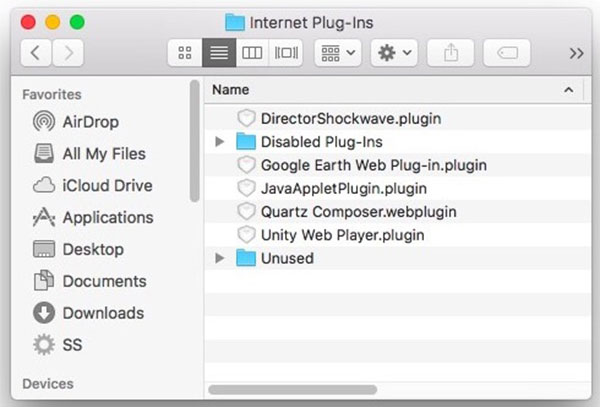Go back with the left arrow
Viewport: 600px width, 407px height.
coord(37,53)
